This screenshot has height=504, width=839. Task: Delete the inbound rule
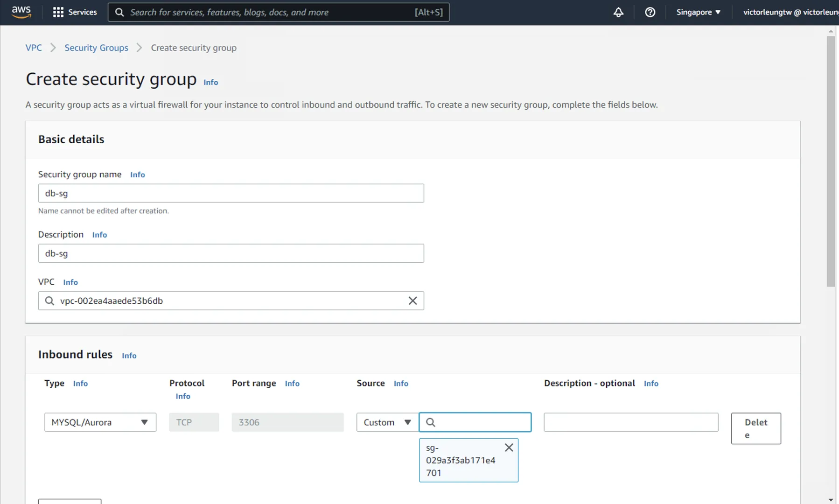(755, 428)
